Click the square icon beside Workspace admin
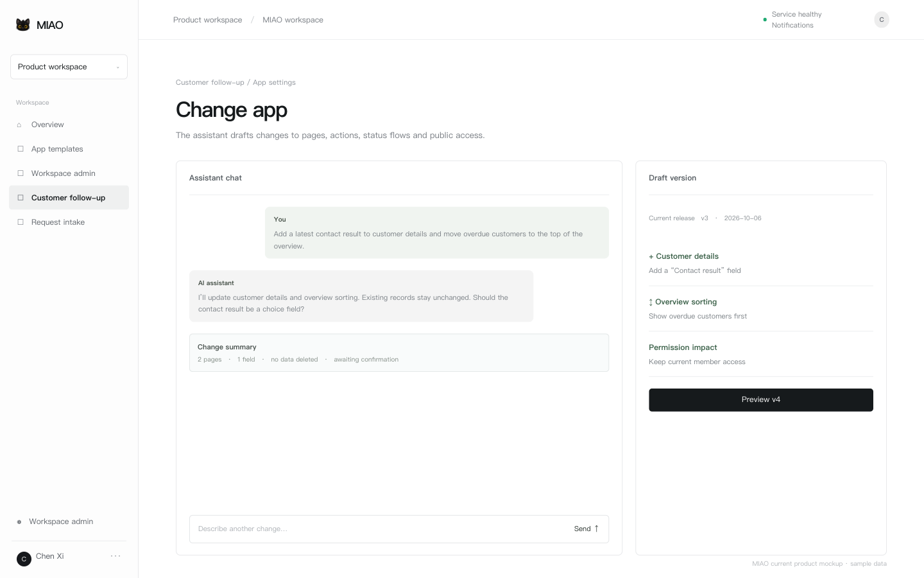Viewport: 924px width, 578px height. (20, 173)
